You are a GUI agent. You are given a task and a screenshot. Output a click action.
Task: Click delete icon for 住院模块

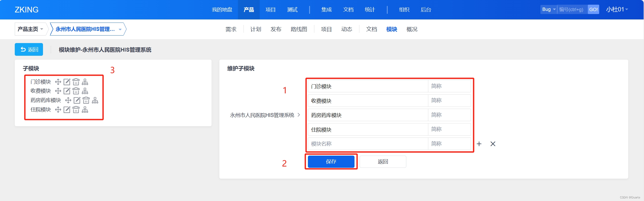[x=76, y=110]
